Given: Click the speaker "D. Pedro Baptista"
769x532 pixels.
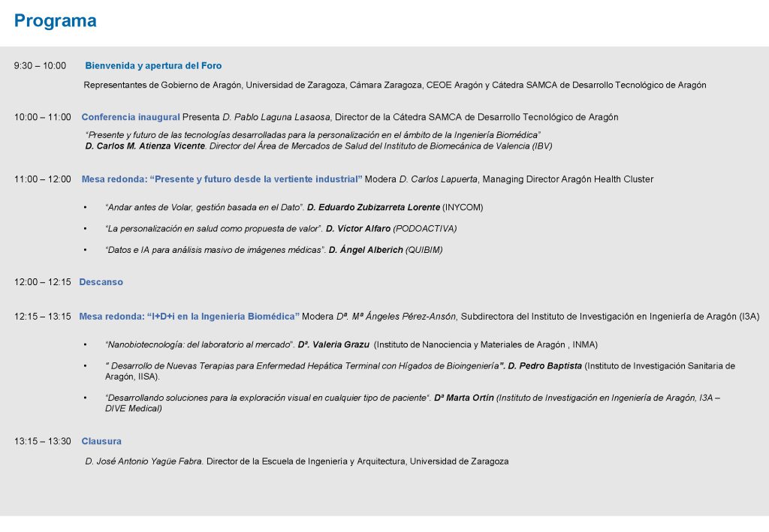Looking at the screenshot, I should click(x=545, y=366).
